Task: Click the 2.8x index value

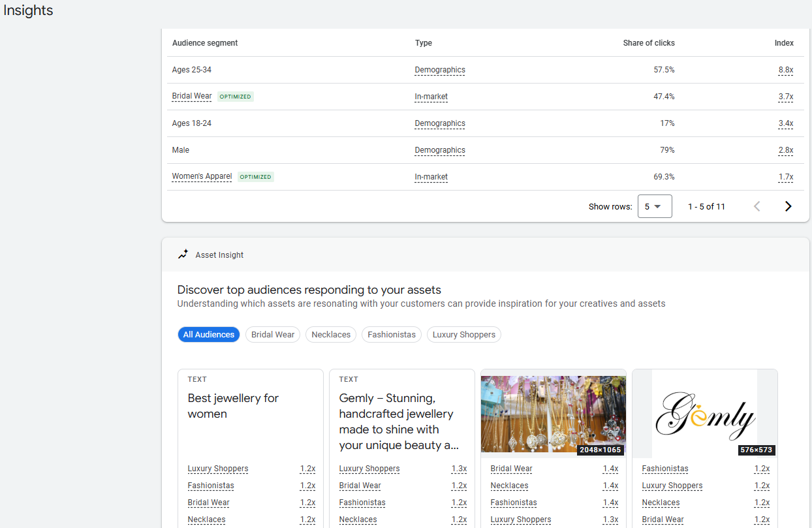Action: click(786, 150)
